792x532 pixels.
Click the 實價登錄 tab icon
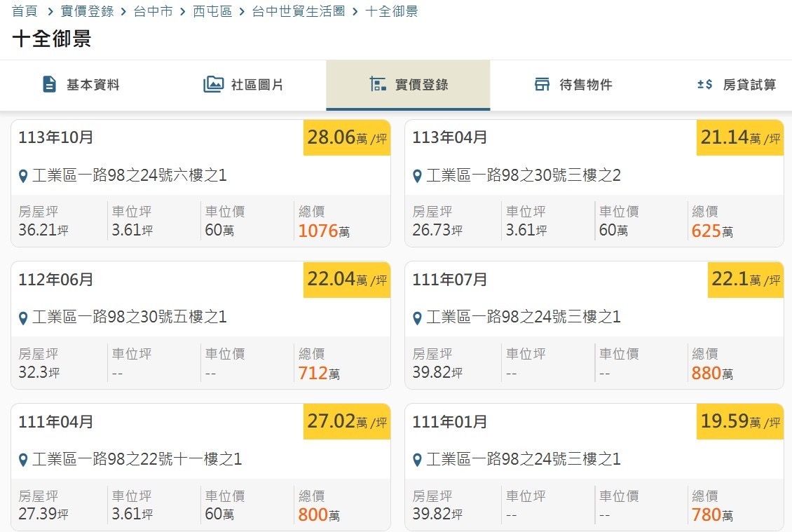tap(378, 85)
